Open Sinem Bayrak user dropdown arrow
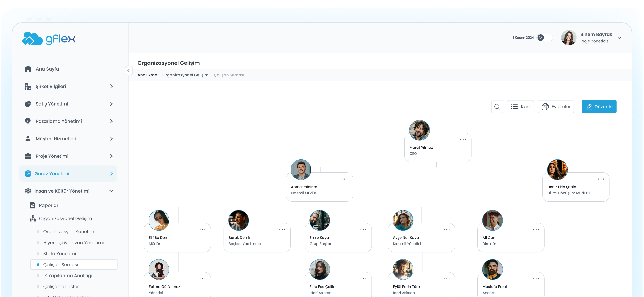 [619, 38]
